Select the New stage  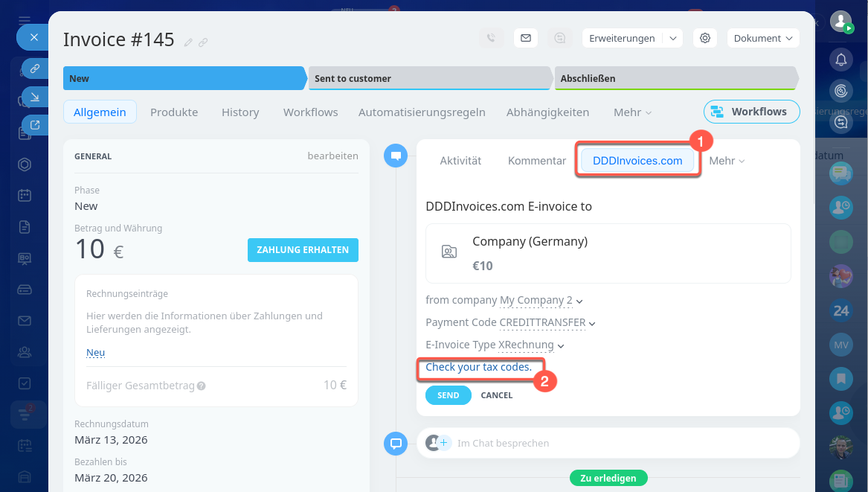point(184,78)
